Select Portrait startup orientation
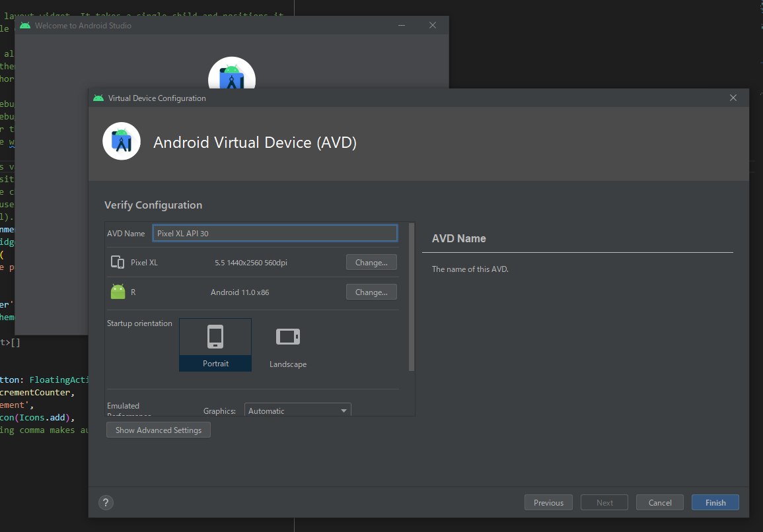The width and height of the screenshot is (763, 532). (x=215, y=345)
